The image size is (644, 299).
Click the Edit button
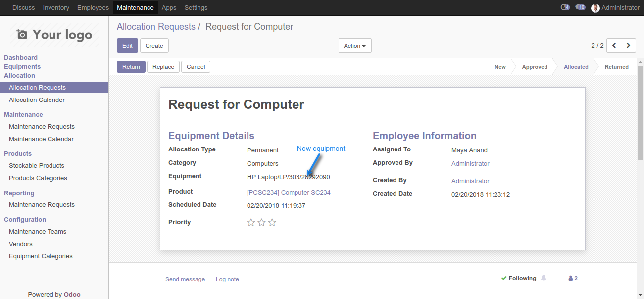pyautogui.click(x=127, y=46)
